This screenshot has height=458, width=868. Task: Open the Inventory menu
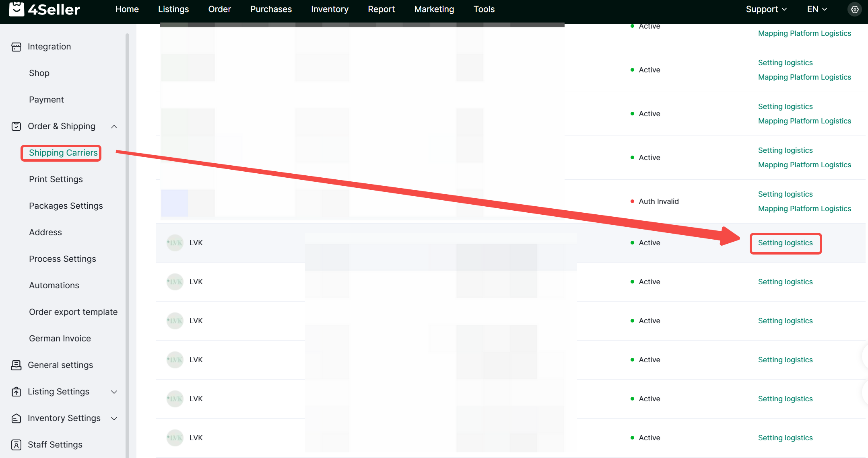(330, 9)
